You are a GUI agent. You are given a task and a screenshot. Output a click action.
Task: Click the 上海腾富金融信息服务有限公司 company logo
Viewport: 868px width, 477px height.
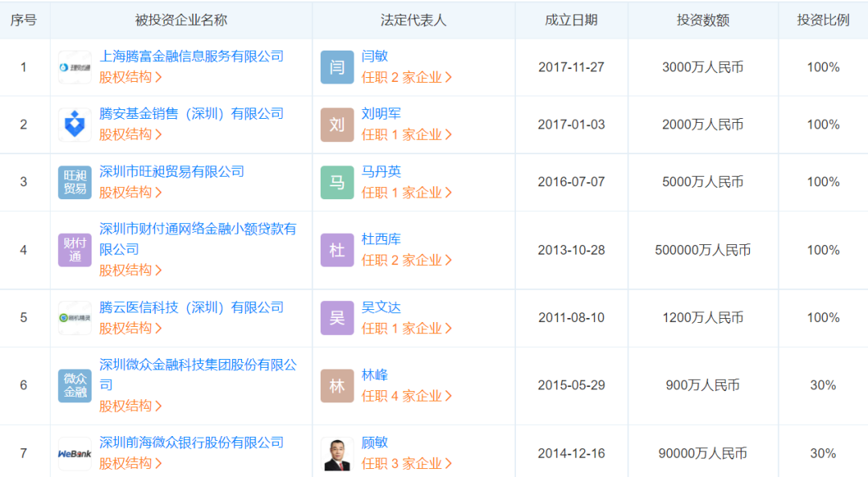coord(75,67)
